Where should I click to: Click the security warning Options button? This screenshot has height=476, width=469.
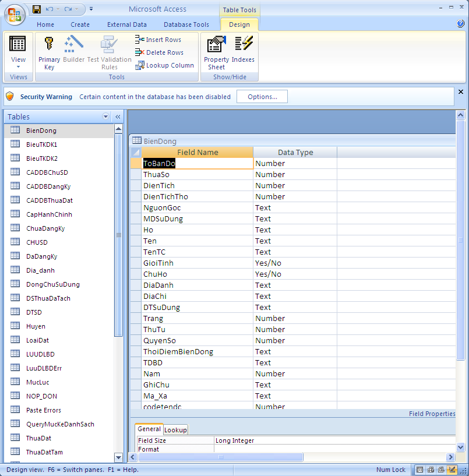(x=262, y=97)
